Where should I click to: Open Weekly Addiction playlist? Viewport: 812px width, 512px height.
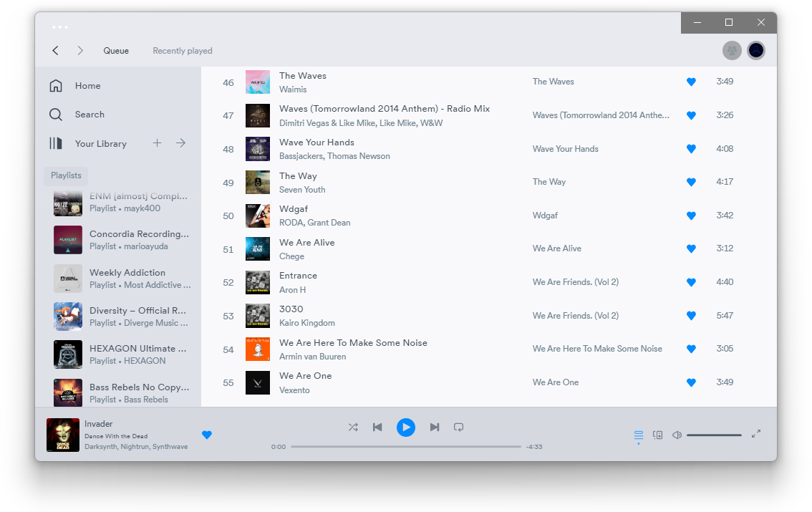122,279
